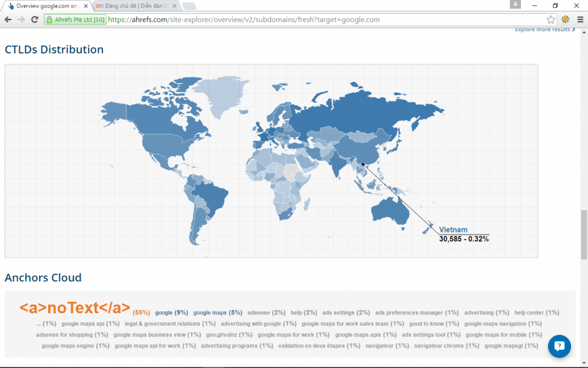The image size is (588, 368).
Task: Click the Ahrefs Pte Ltd security badge
Action: 75,19
